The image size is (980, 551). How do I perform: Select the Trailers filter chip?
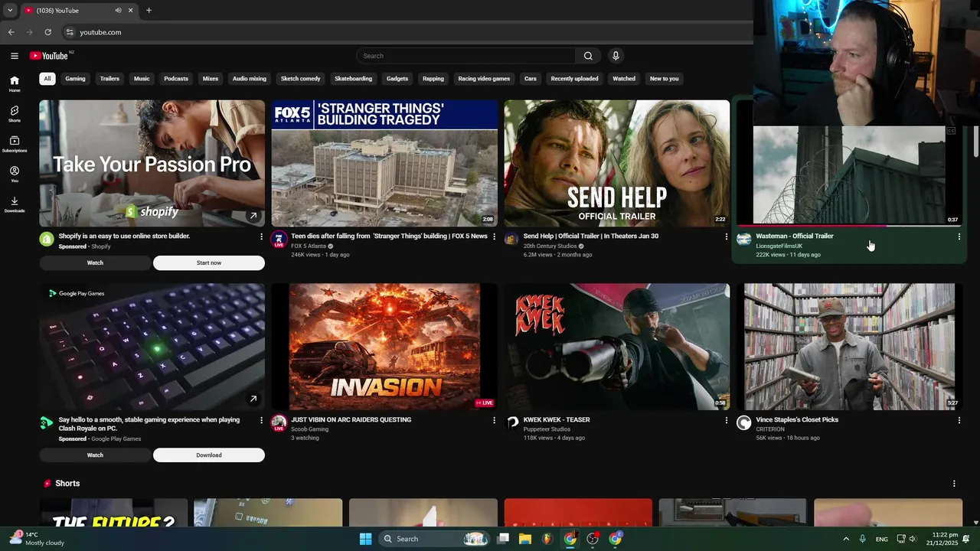coord(109,78)
